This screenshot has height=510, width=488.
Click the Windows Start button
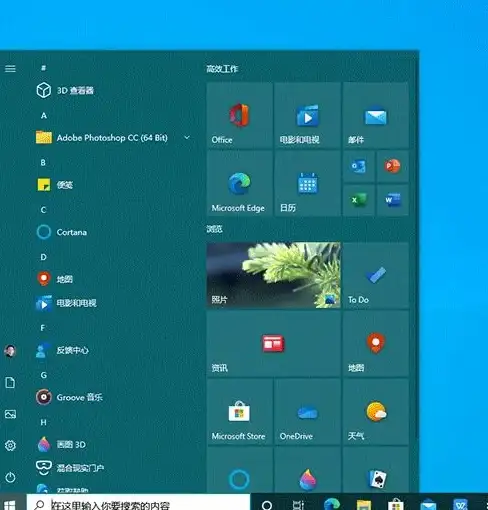click(x=9, y=504)
